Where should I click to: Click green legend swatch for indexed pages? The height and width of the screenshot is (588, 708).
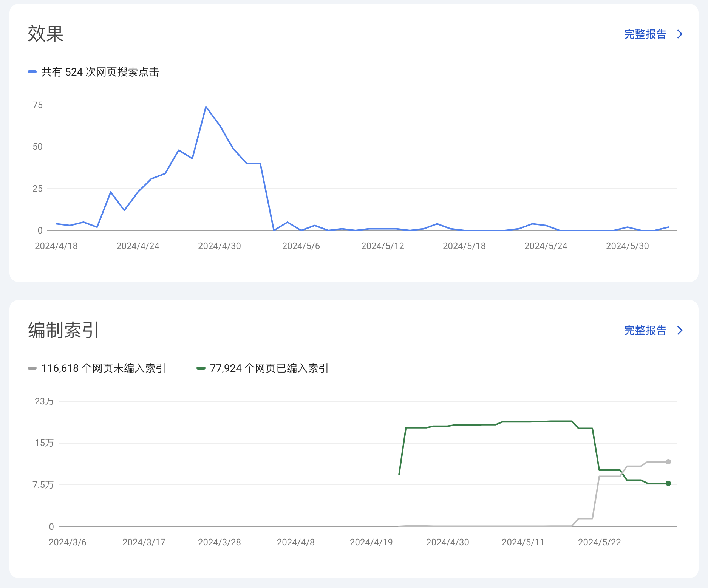pyautogui.click(x=201, y=368)
